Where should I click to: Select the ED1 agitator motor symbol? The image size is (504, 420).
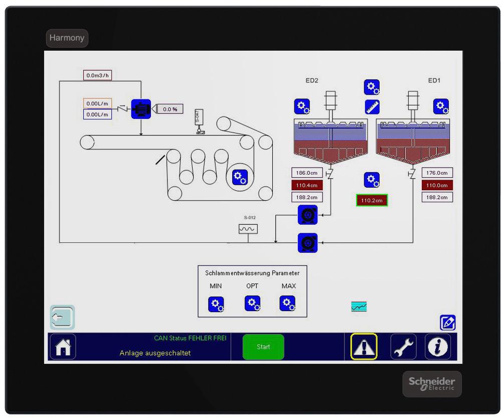[413, 100]
